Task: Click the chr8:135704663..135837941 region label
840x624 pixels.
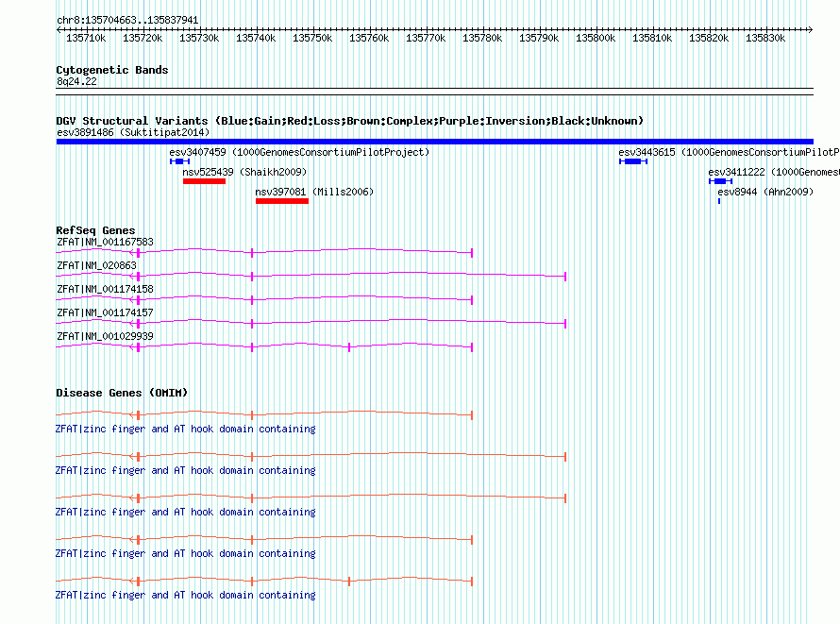Action: pos(127,20)
